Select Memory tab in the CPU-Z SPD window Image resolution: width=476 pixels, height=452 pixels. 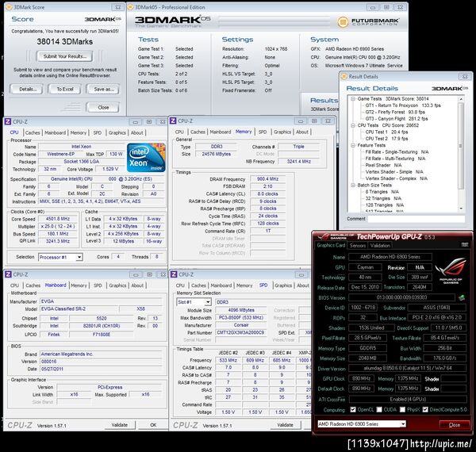click(x=244, y=285)
